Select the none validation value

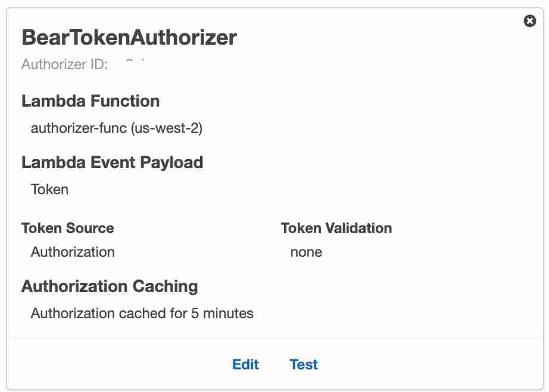(x=306, y=252)
